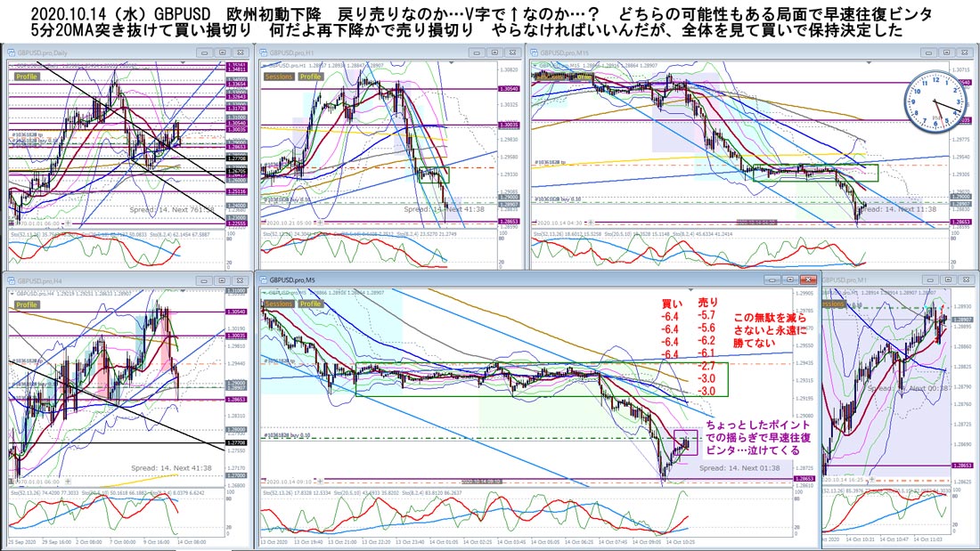Click the 1.28653 price label in M5 chart
The height and width of the screenshot is (551, 980).
tap(804, 479)
